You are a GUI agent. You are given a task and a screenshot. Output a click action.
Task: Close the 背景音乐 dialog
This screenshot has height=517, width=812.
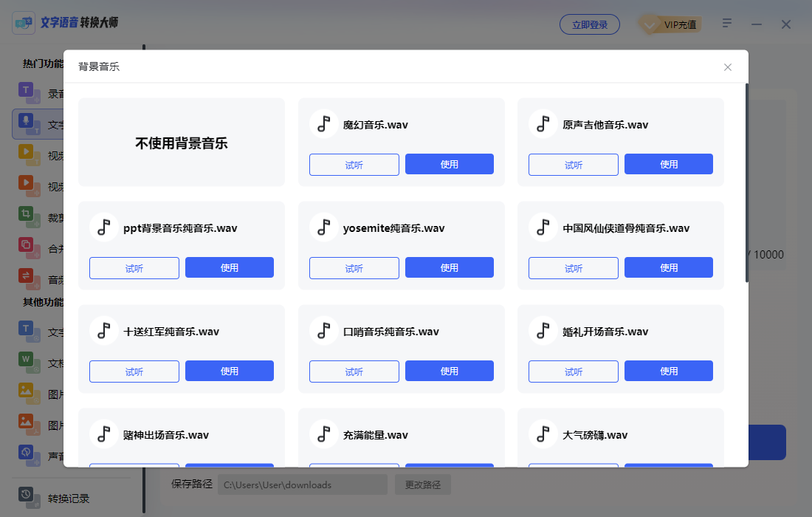point(727,66)
